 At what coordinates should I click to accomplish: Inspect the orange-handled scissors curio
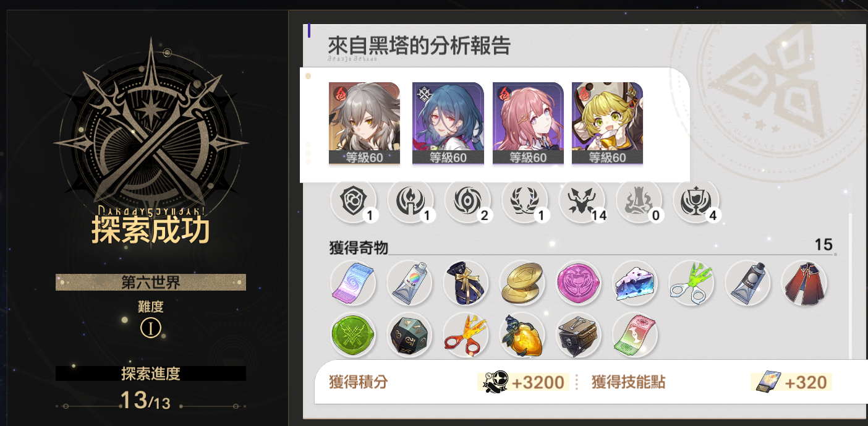466,334
